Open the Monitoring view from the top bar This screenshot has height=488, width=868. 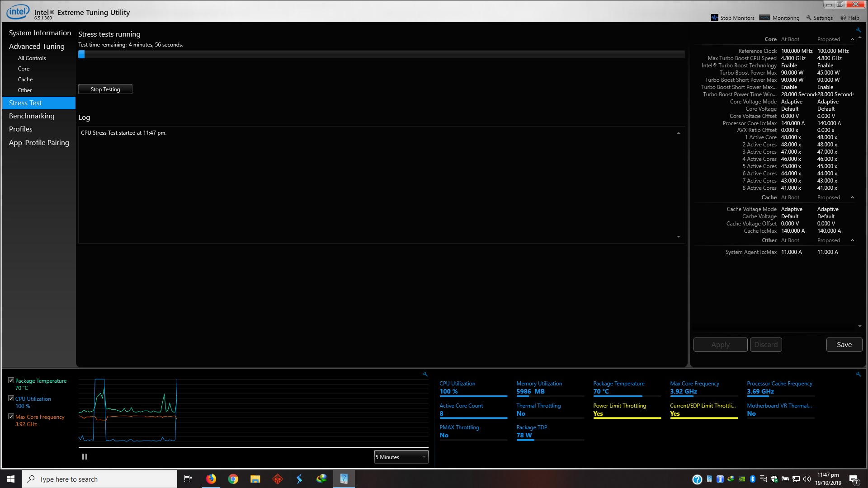pyautogui.click(x=779, y=18)
